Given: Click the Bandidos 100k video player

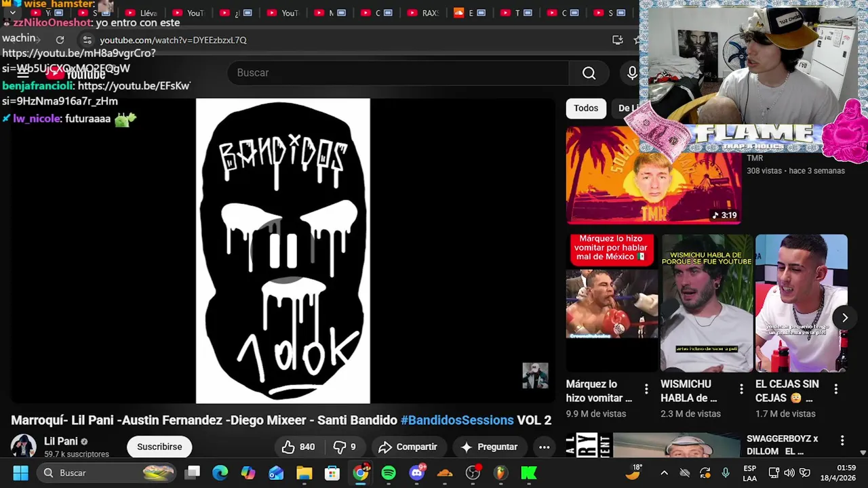Looking at the screenshot, I should 283,251.
